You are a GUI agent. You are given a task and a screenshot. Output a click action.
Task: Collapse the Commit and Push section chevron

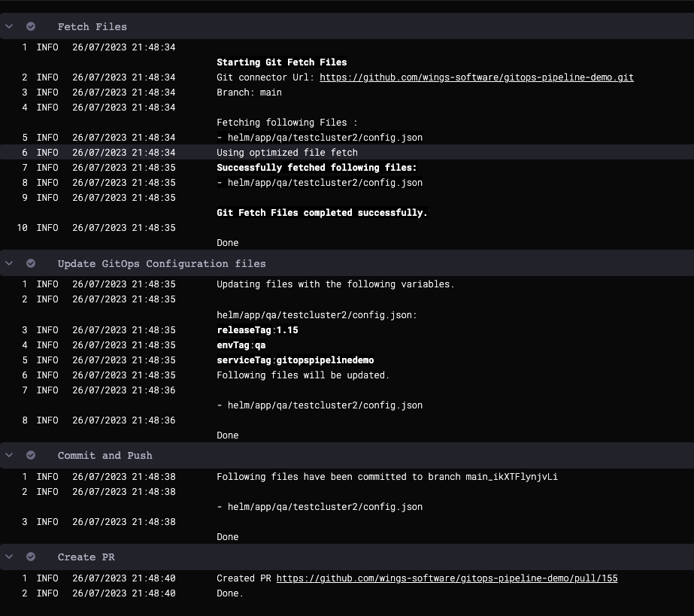[x=9, y=455]
